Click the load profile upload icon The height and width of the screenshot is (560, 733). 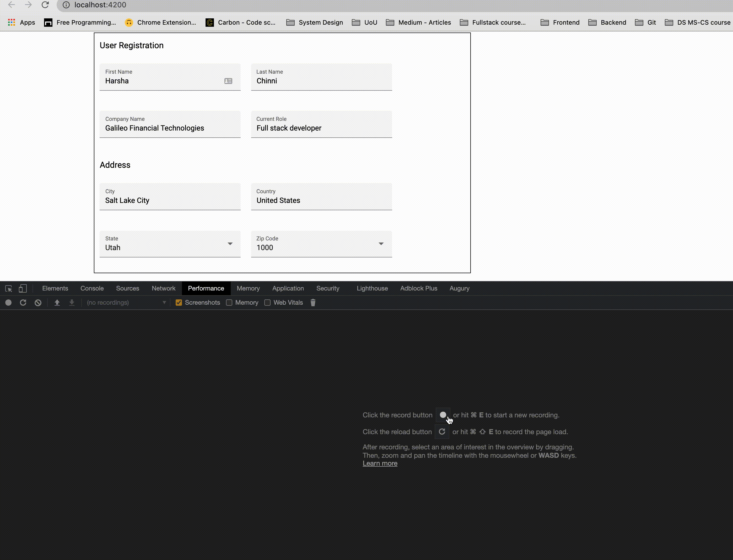[x=57, y=303]
